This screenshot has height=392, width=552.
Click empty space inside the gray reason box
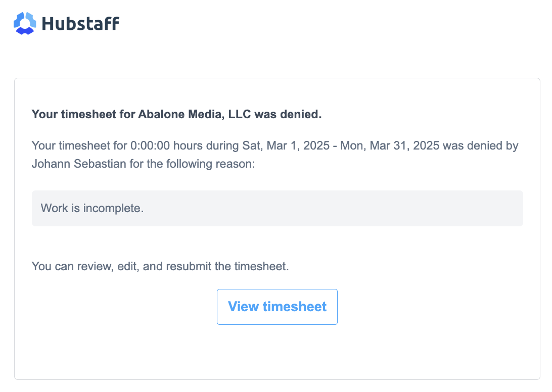[x=335, y=208]
